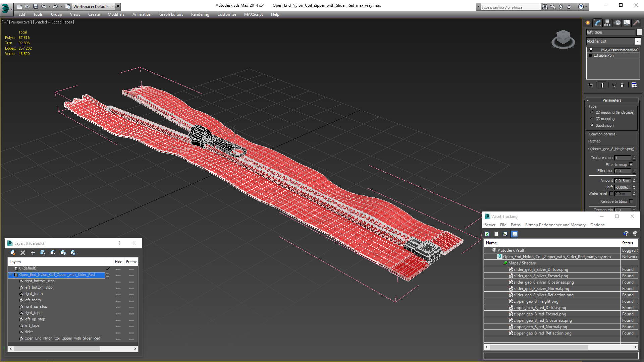Screen dimensions: 644x362
Task: Open the Modifier List dropdown
Action: point(638,41)
